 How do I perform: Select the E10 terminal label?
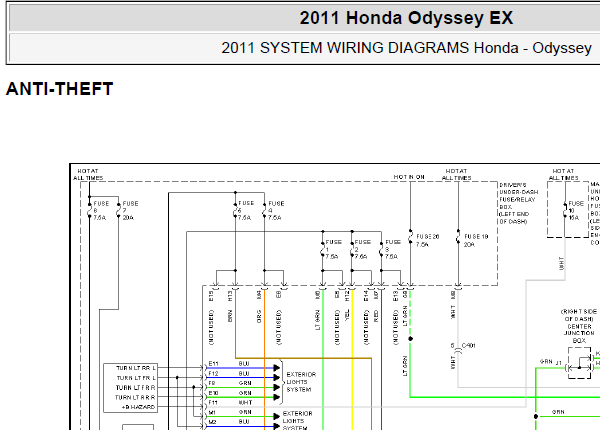point(213,393)
